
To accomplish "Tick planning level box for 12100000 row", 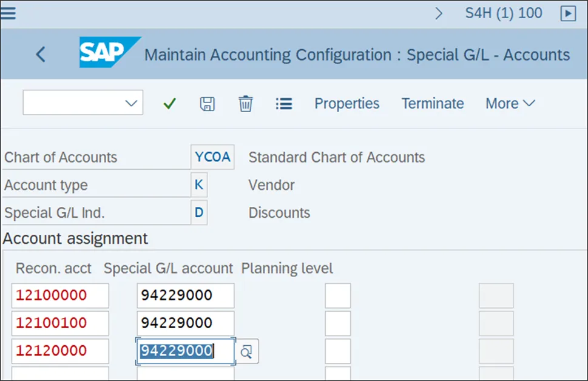I will (x=337, y=295).
